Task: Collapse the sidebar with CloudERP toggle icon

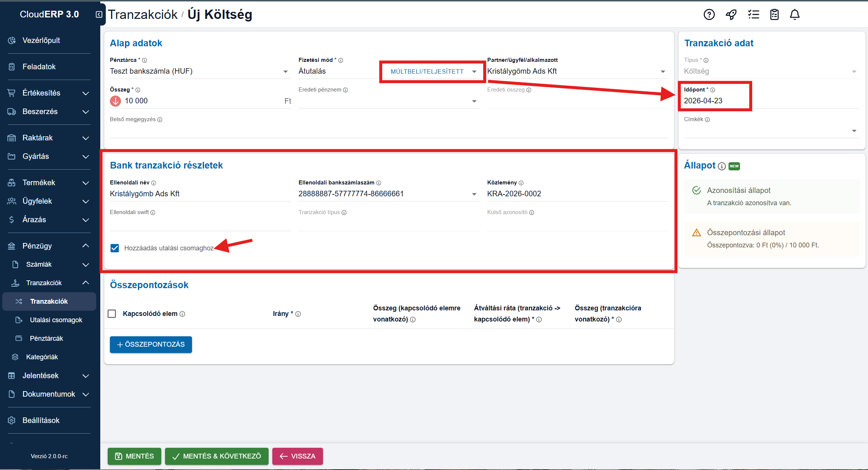Action: pyautogui.click(x=99, y=14)
